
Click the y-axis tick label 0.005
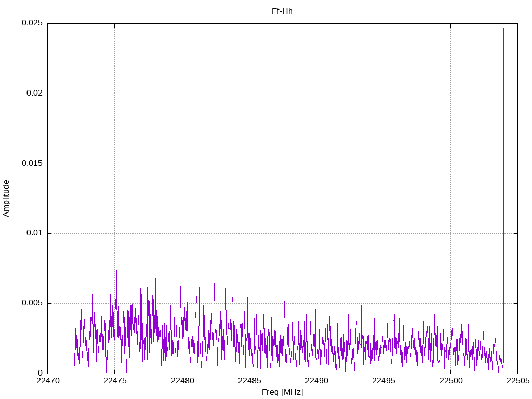point(32,303)
